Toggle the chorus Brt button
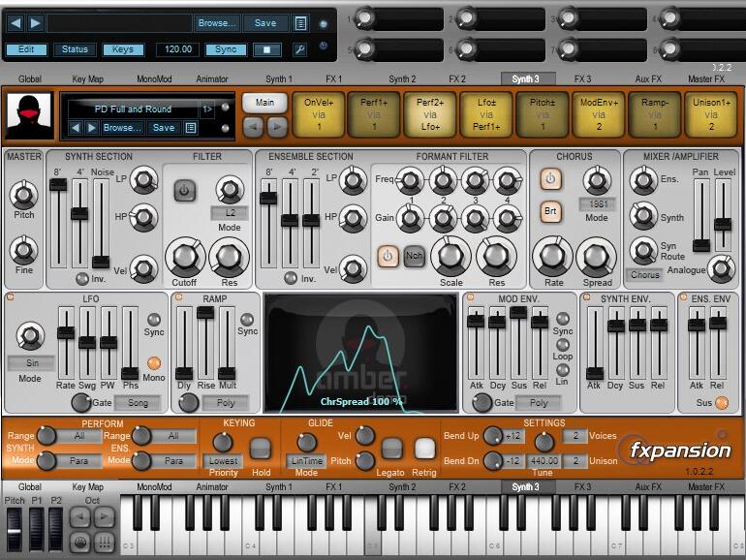 [550, 211]
